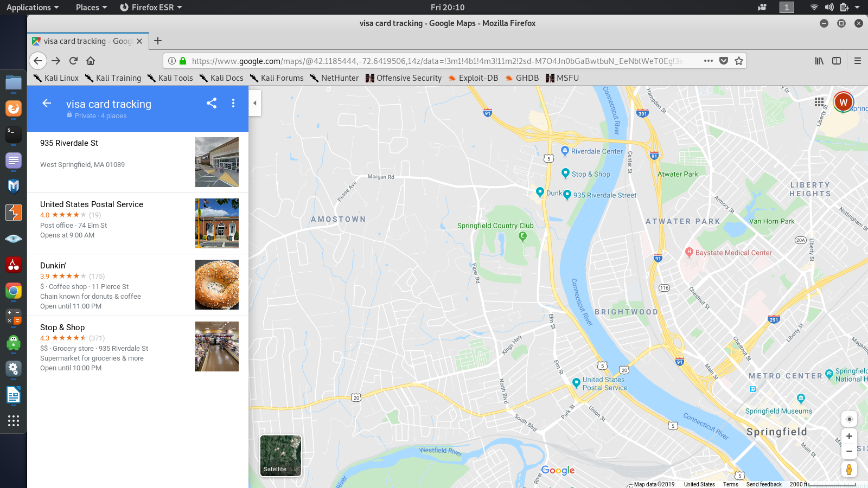View the Stop & Shop store photo
868x488 pixels.
217,346
